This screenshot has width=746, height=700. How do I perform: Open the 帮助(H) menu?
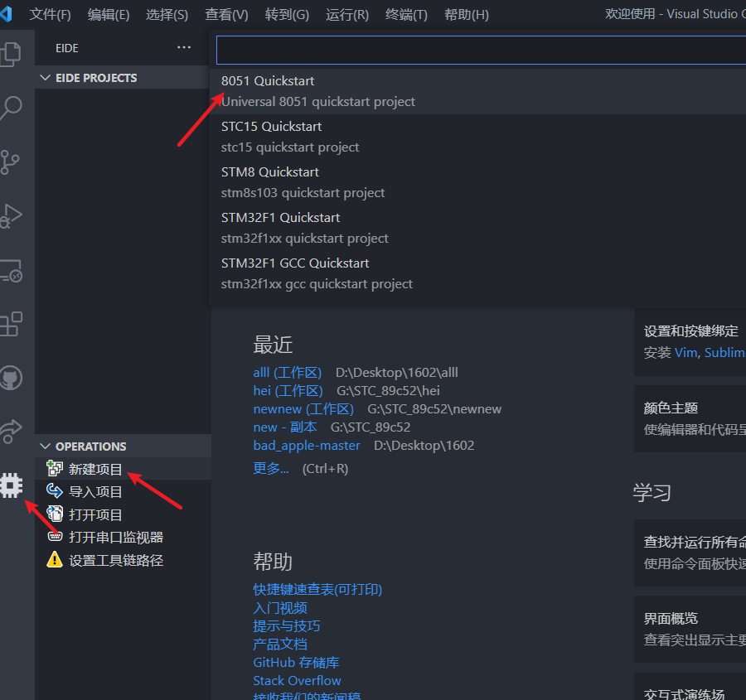pos(466,15)
